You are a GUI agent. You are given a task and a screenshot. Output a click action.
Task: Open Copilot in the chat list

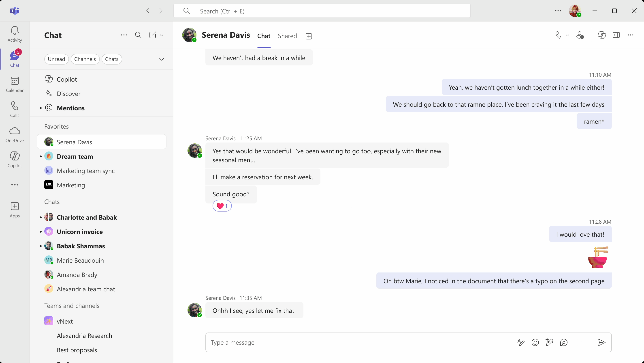point(102,79)
